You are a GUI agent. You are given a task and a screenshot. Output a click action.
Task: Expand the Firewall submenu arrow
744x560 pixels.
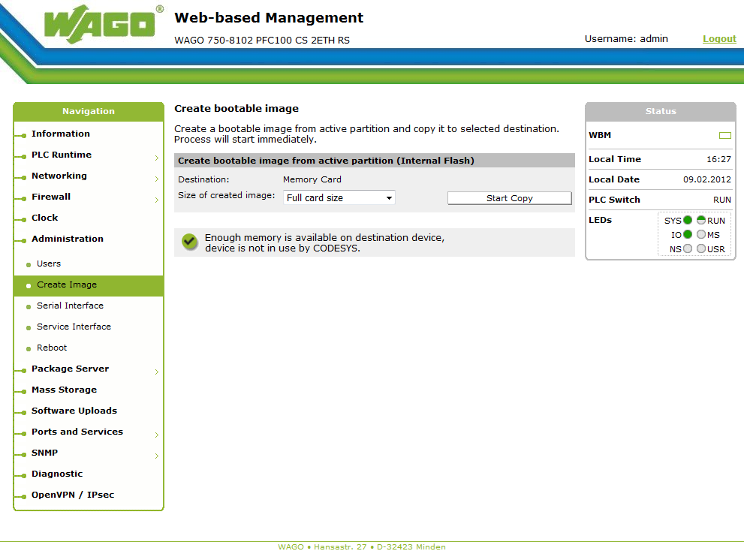pos(157,200)
